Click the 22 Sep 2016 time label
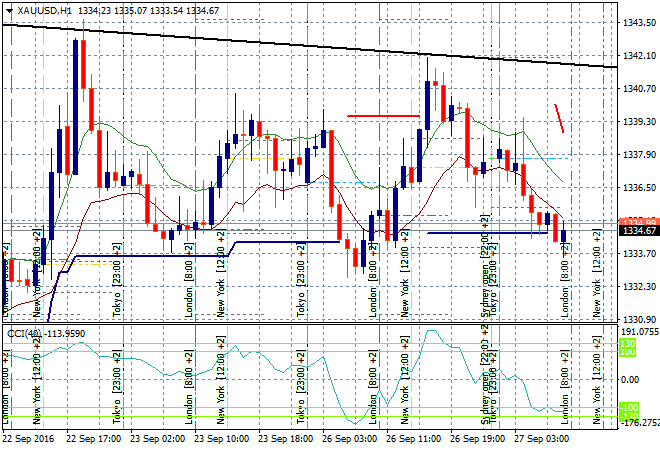Viewport: 660px width, 450px height. click(x=29, y=439)
